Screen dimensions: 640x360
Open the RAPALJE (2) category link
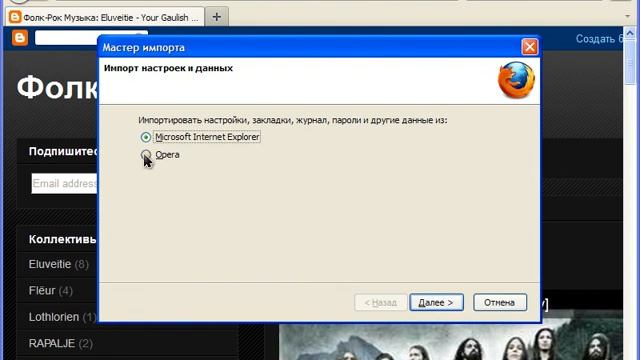(x=60, y=343)
